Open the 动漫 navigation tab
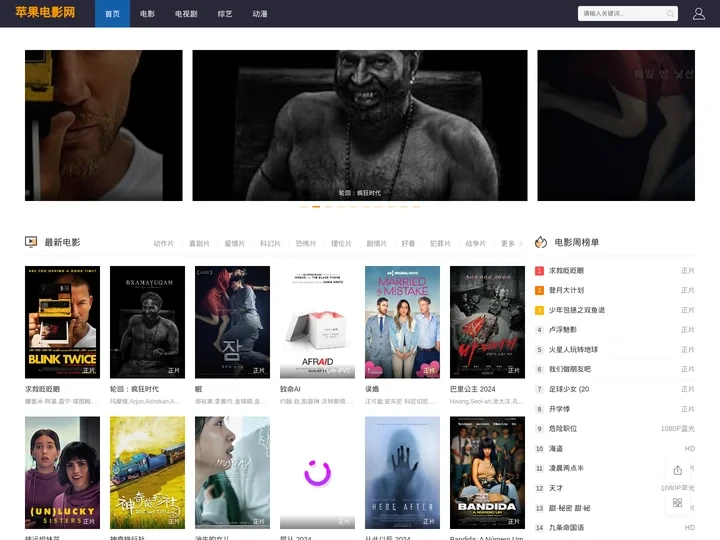 pyautogui.click(x=260, y=14)
